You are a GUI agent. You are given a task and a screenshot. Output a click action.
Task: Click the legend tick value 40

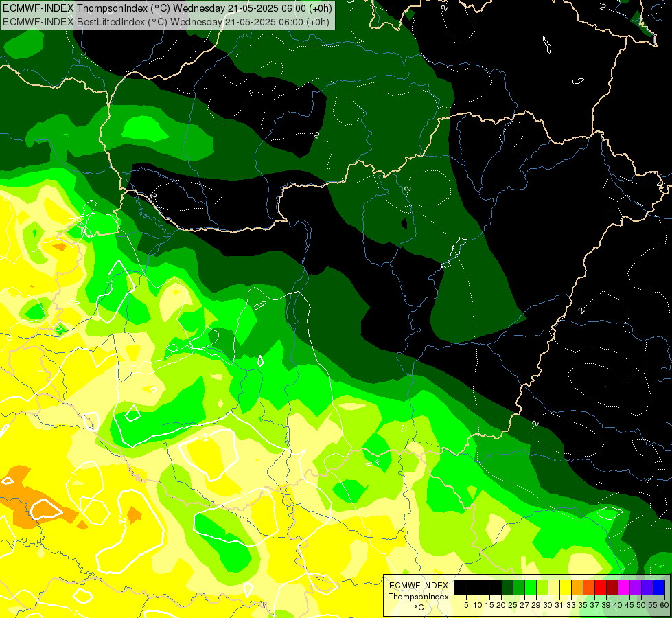click(618, 605)
